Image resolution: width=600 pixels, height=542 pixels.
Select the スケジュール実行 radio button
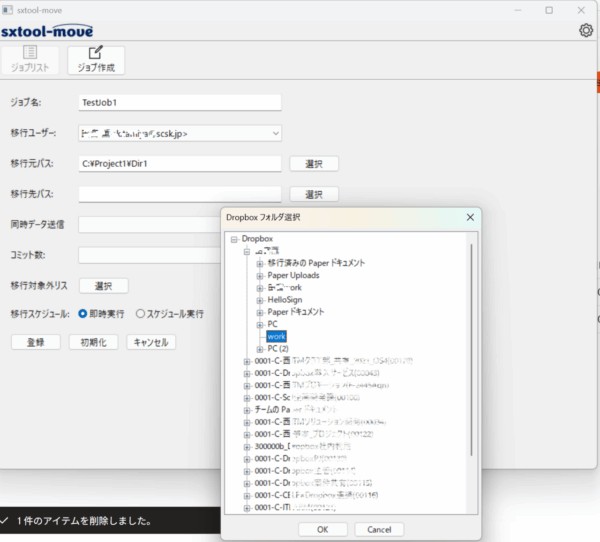140,314
